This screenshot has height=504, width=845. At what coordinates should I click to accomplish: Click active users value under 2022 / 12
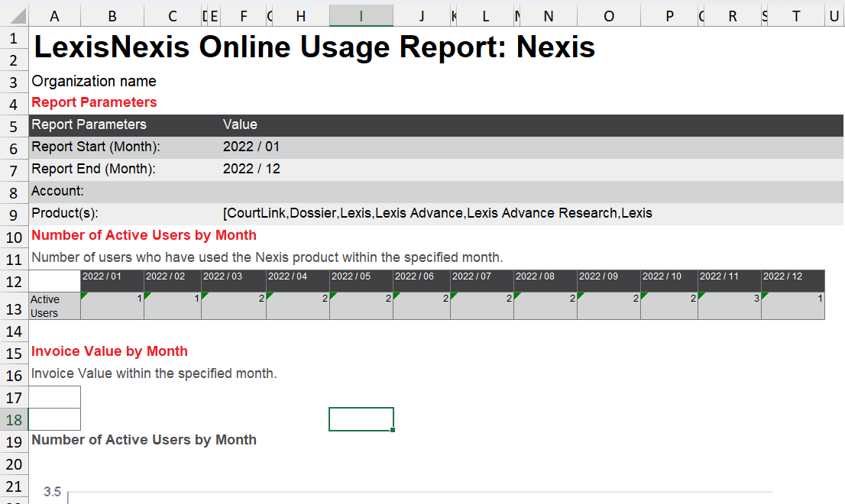[793, 306]
